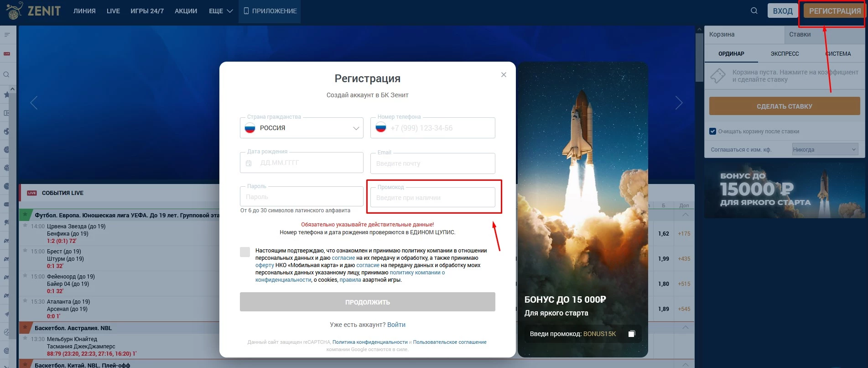Focus the Email input field

pyautogui.click(x=433, y=163)
